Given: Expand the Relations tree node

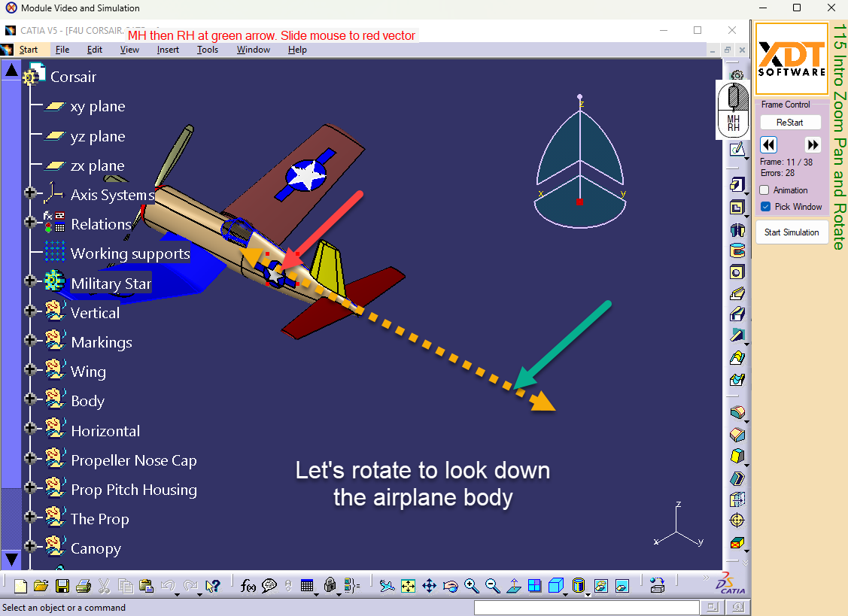Looking at the screenshot, I should pyautogui.click(x=30, y=222).
